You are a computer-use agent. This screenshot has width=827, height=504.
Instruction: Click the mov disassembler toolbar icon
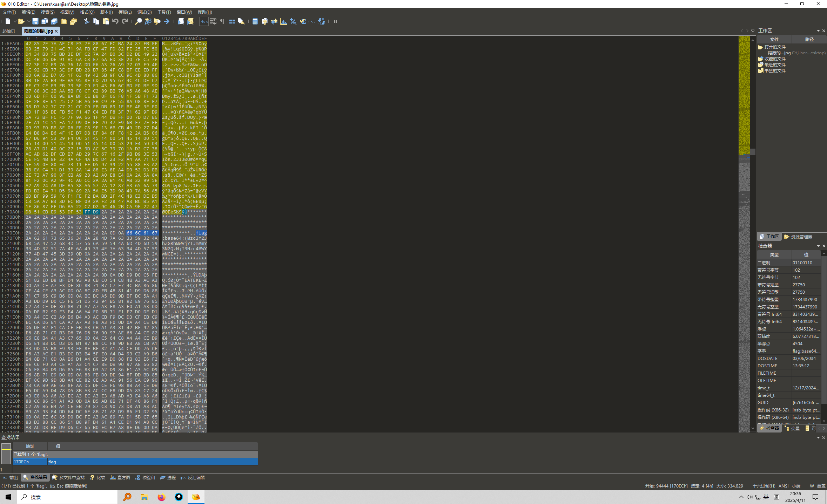312,21
